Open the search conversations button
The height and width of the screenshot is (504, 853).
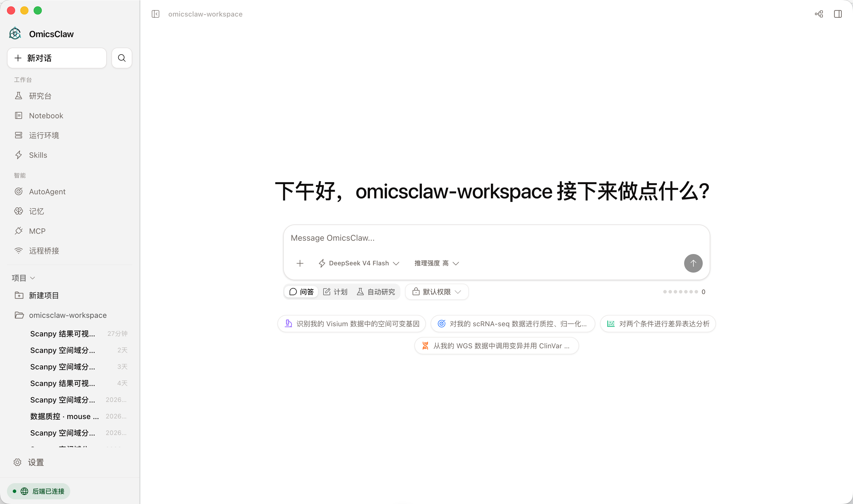tap(122, 58)
